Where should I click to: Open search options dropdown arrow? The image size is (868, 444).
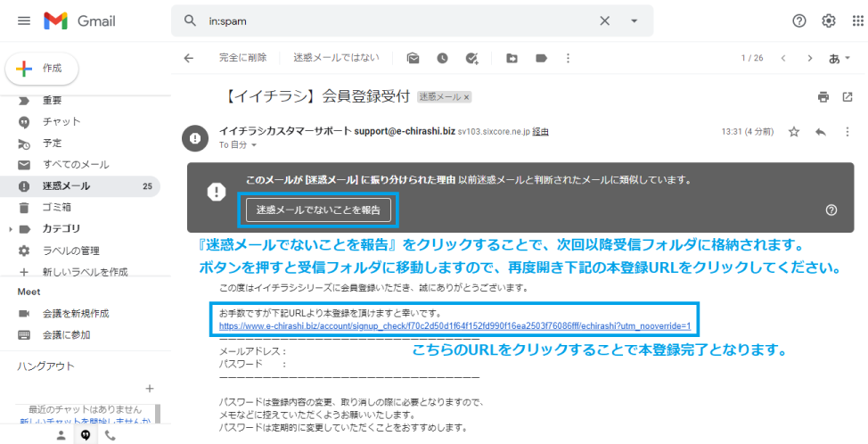(635, 21)
